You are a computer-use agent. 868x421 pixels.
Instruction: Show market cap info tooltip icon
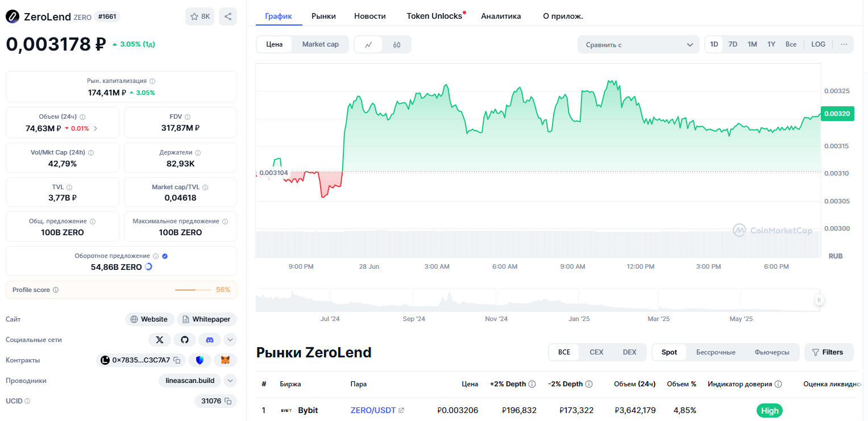pyautogui.click(x=152, y=81)
